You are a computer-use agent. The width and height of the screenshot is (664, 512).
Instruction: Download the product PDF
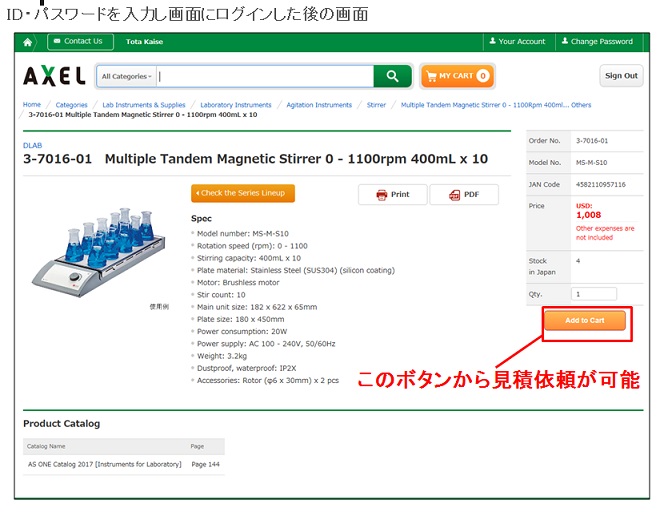pos(464,194)
